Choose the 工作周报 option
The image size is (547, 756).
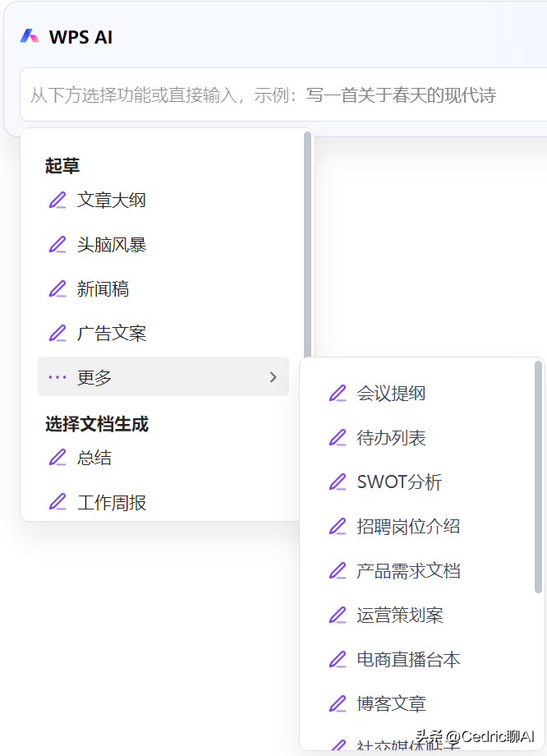(x=112, y=503)
